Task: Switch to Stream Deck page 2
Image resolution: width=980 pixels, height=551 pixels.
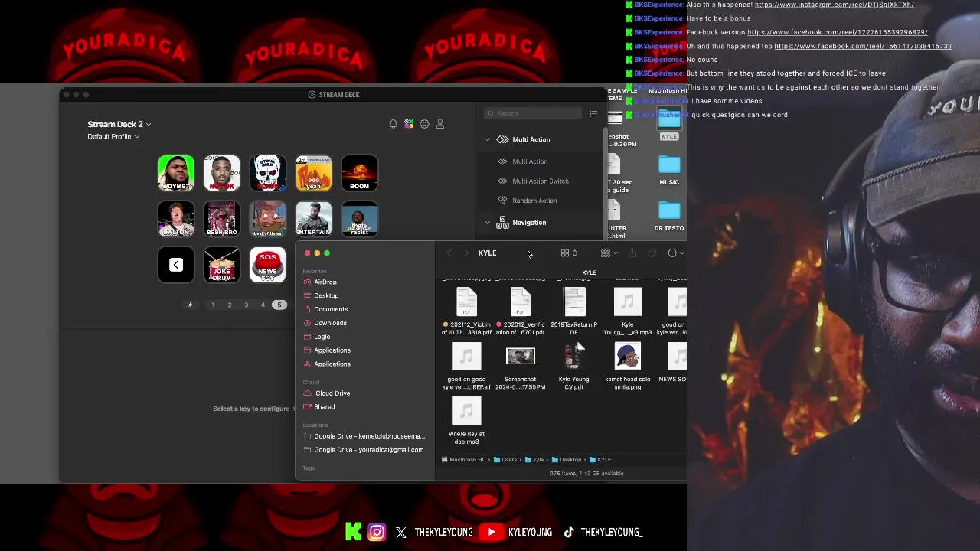Action: coord(230,305)
